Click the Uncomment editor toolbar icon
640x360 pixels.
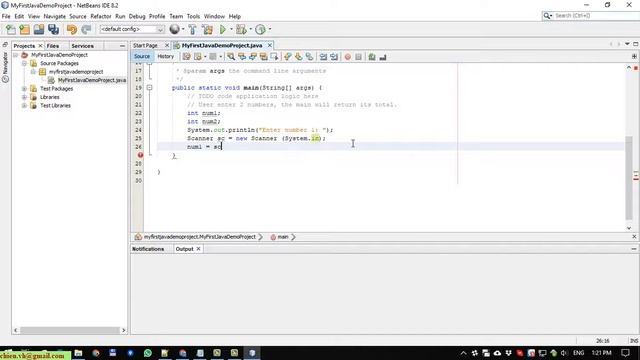click(x=383, y=57)
